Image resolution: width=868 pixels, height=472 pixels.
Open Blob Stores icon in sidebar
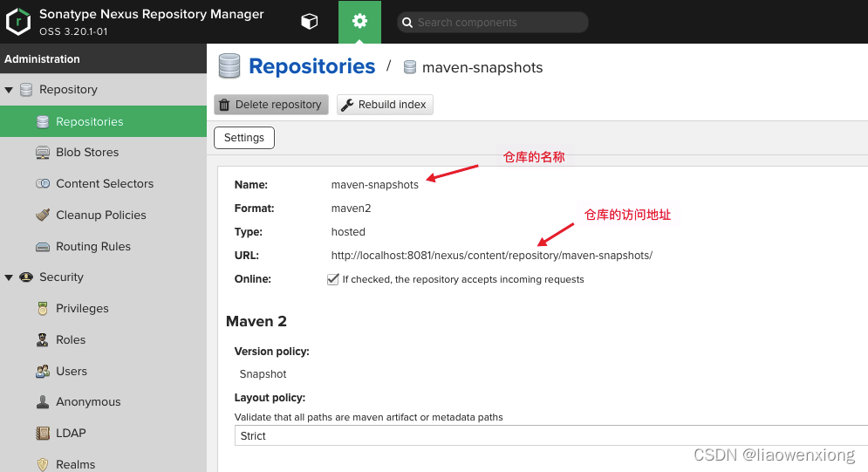coord(43,153)
